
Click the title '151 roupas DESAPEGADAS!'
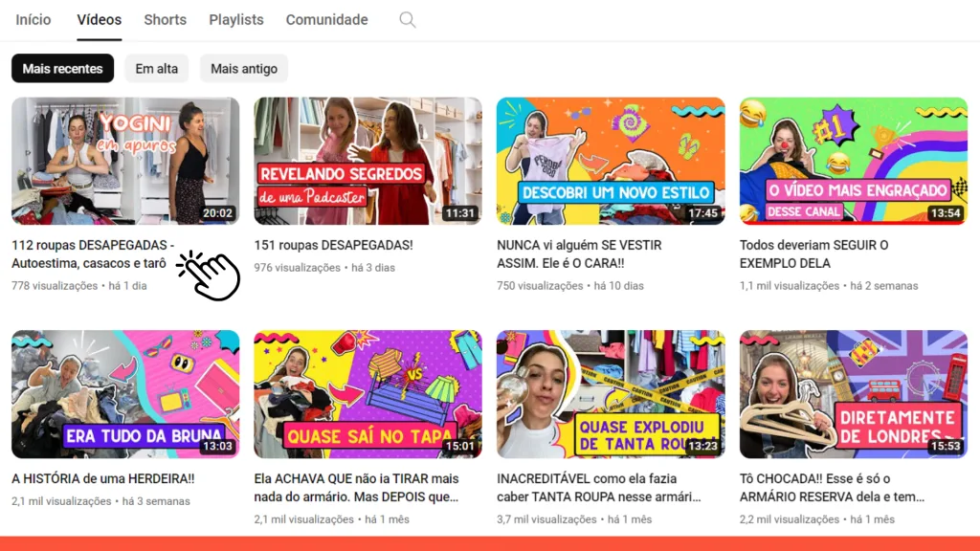(x=333, y=245)
